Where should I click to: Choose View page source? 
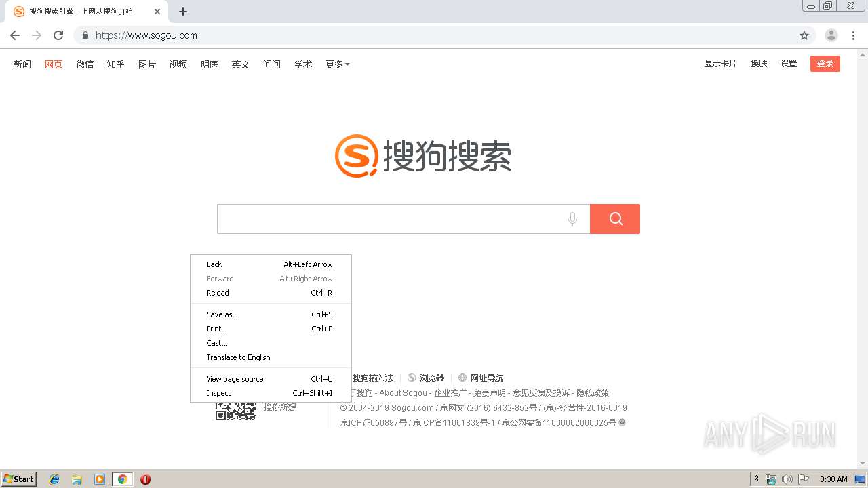coord(271,379)
